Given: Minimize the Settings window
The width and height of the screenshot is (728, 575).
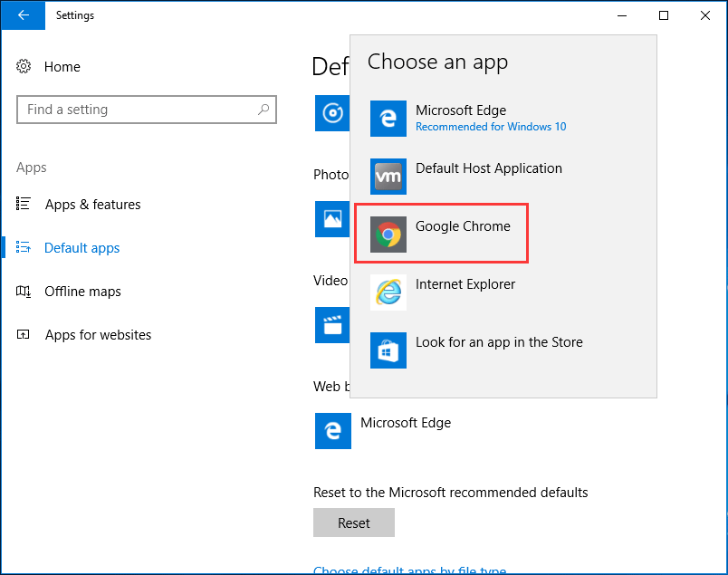Looking at the screenshot, I should [x=622, y=15].
